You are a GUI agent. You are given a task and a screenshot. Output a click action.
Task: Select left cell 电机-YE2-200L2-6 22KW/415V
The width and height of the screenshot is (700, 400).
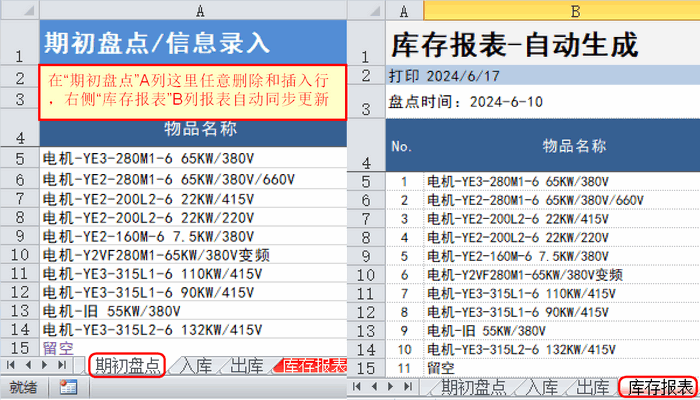pyautogui.click(x=193, y=198)
